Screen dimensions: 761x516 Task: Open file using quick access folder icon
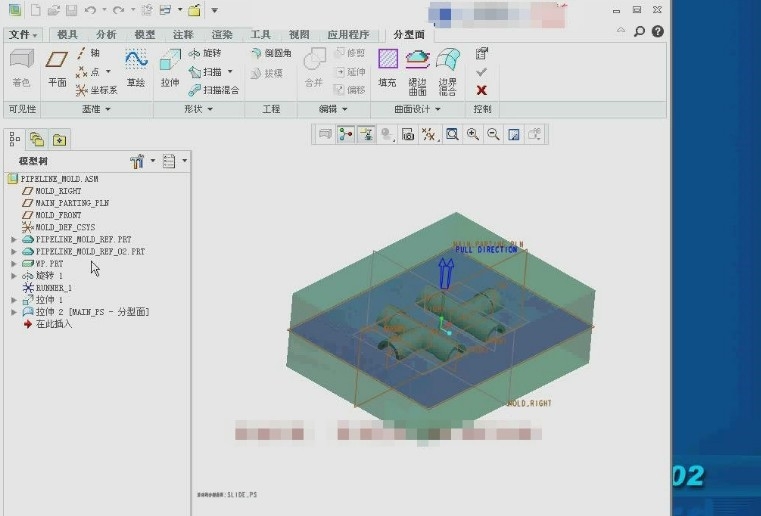click(x=54, y=10)
